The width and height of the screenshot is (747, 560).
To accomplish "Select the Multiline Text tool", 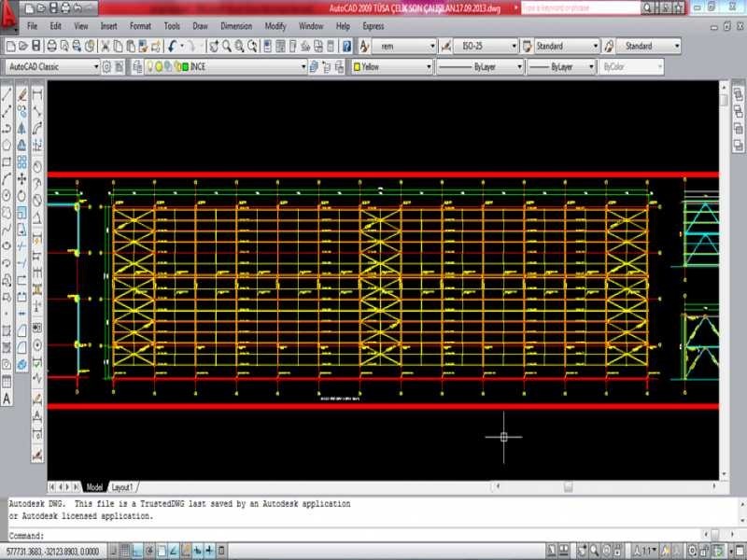I will click(7, 399).
